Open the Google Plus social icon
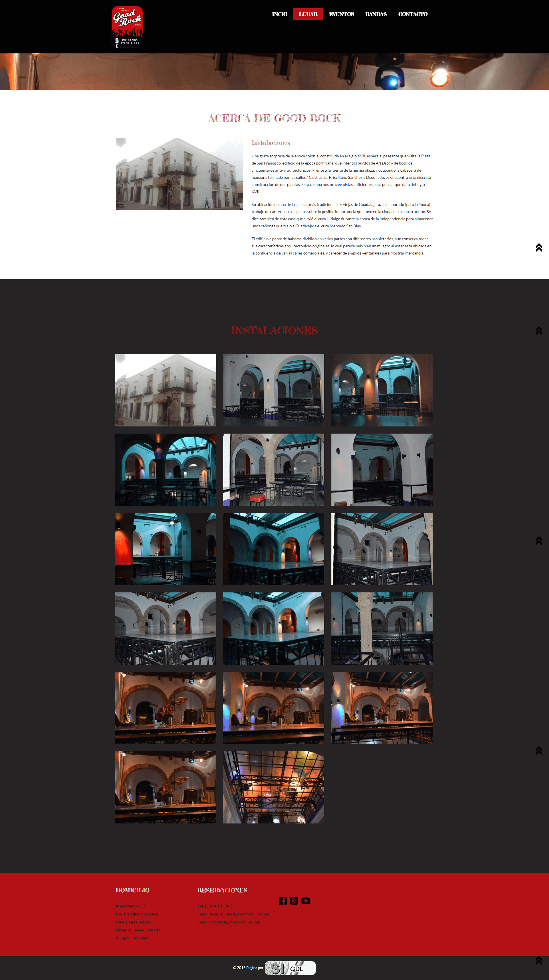Screen dimensions: 549x980 pos(294,901)
